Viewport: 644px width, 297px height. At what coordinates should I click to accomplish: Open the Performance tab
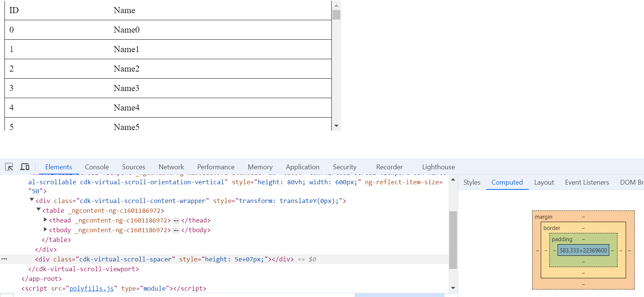[x=216, y=167]
